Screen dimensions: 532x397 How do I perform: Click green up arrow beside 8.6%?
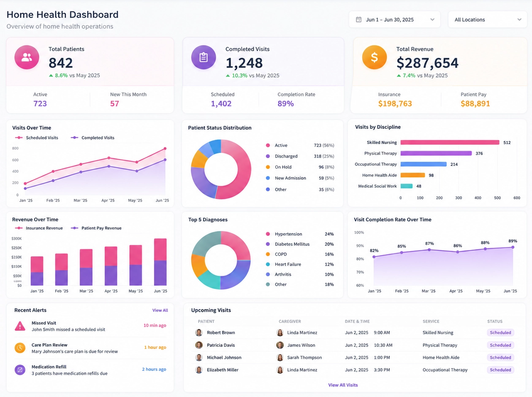click(51, 76)
